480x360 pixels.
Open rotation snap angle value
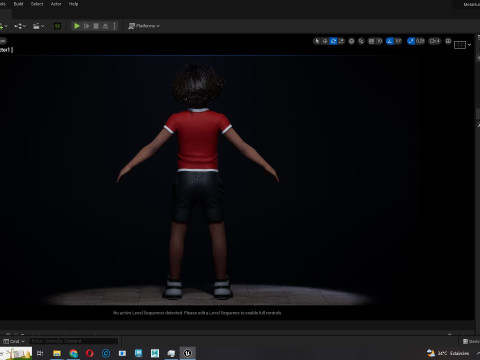tap(398, 41)
